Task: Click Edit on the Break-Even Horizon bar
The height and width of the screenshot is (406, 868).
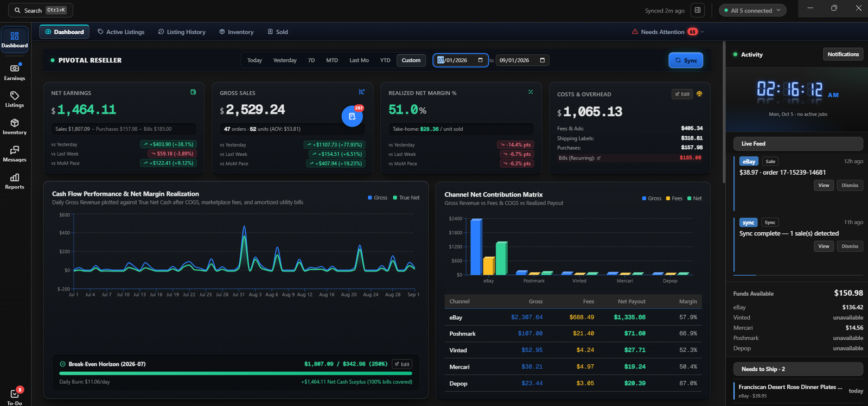Action: (402, 364)
